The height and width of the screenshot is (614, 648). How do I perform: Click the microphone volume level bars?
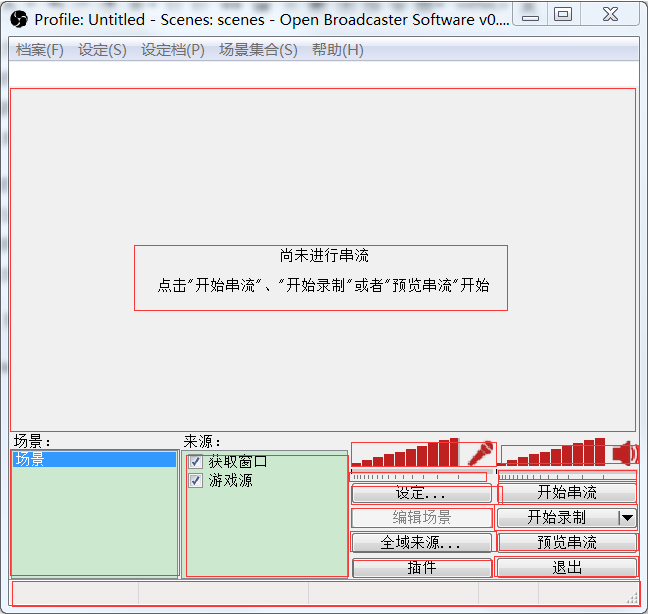[x=405, y=452]
